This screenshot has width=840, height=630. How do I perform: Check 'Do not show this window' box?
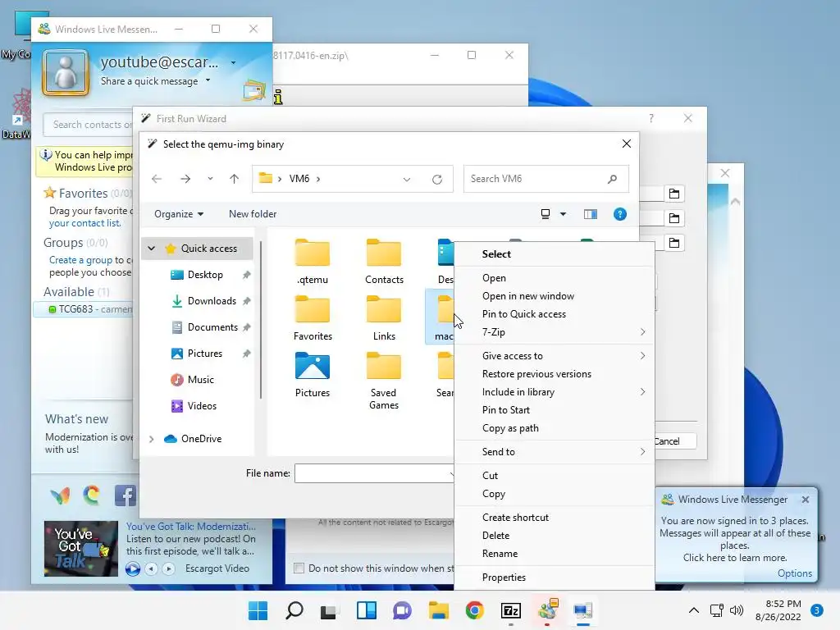[x=299, y=568]
